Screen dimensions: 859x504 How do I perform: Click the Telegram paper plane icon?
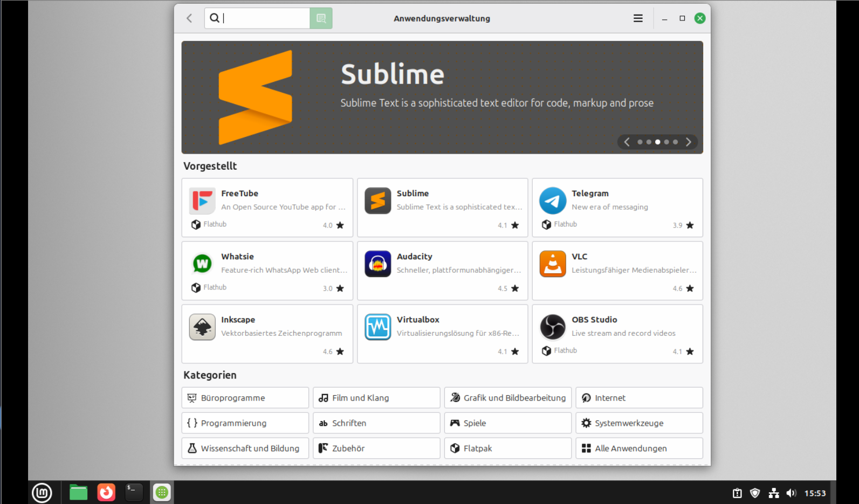click(x=553, y=201)
